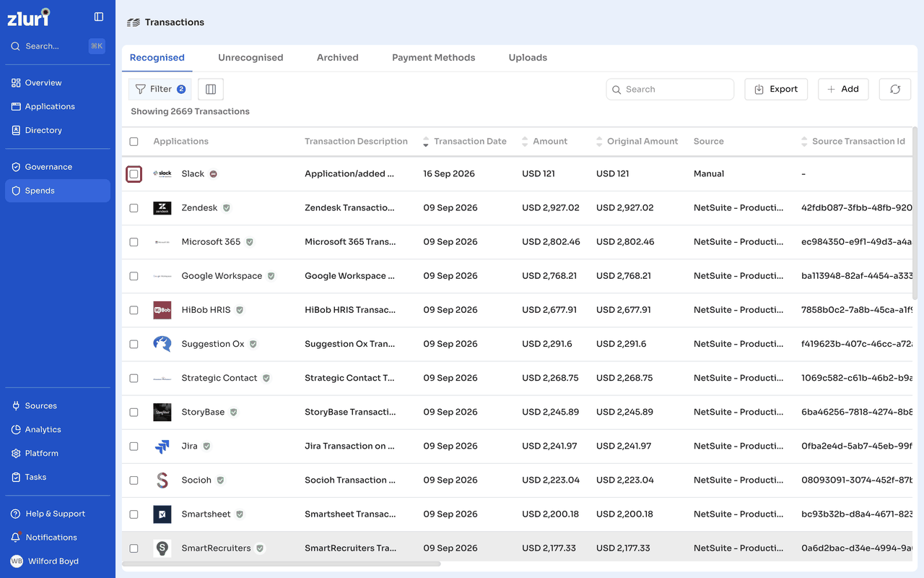Click the horizontal table scrollbar
The height and width of the screenshot is (578, 924).
(x=282, y=564)
